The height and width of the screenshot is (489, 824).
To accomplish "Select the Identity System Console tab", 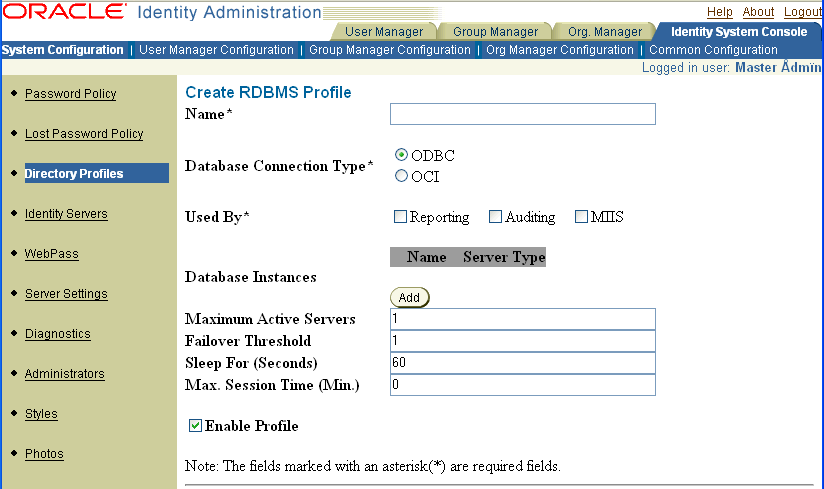I will (x=738, y=32).
